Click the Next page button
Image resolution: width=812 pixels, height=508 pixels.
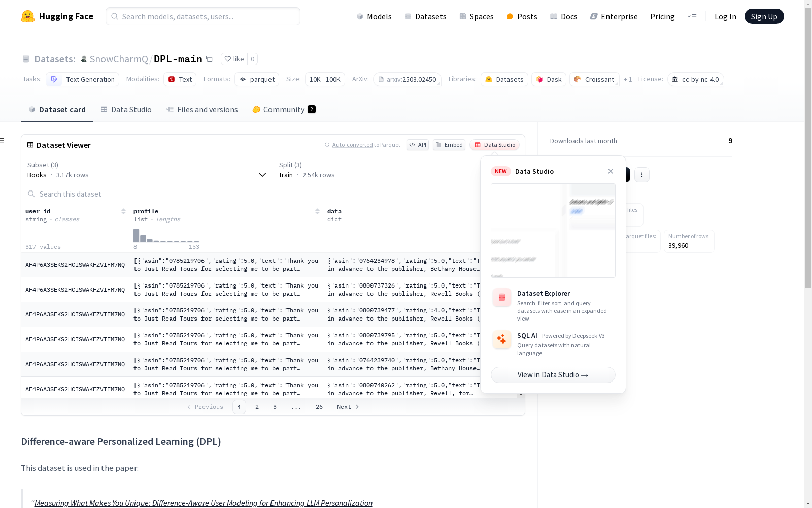(348, 407)
